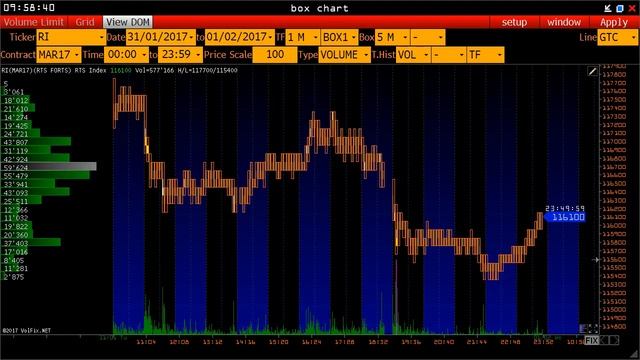
Task: Open the dash dropdown next to Box 5 M
Action: [x=427, y=37]
